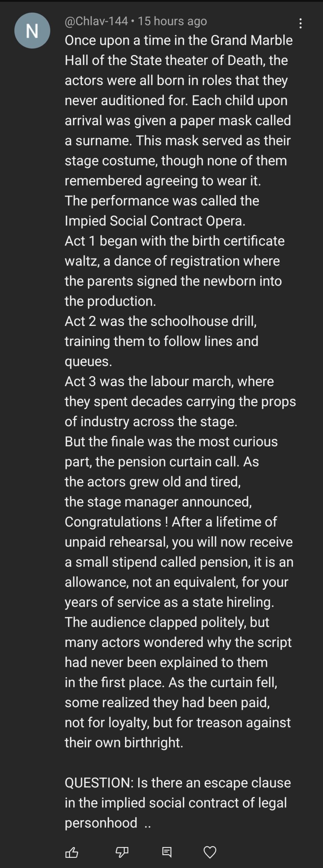Screen dimensions: 323x868
Task: Click "The audience clapped politely" line
Action: click(167, 622)
